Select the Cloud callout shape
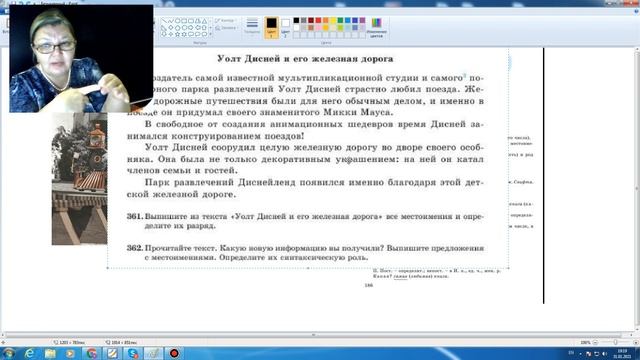This screenshot has height=360, width=640. coord(204,34)
